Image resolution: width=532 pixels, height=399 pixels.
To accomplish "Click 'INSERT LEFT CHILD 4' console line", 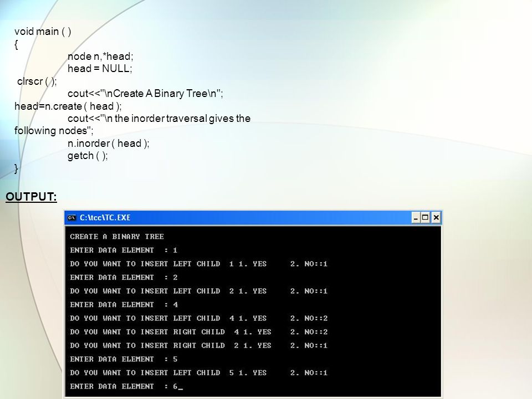I will [x=198, y=318].
